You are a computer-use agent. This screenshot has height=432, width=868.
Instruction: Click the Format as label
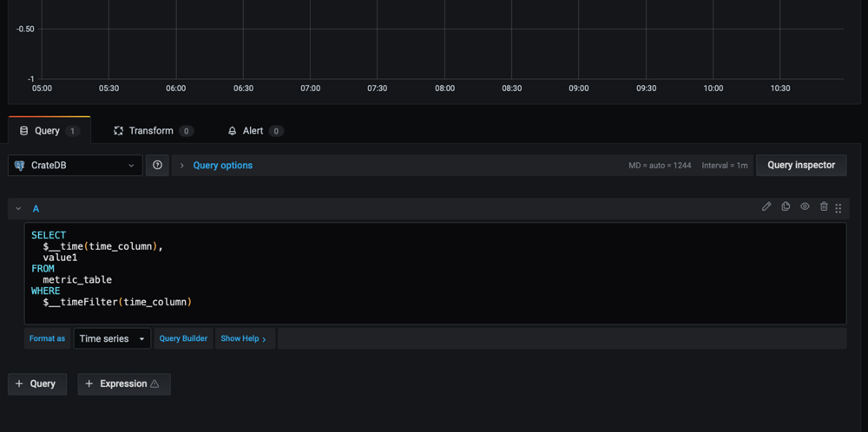coord(47,338)
